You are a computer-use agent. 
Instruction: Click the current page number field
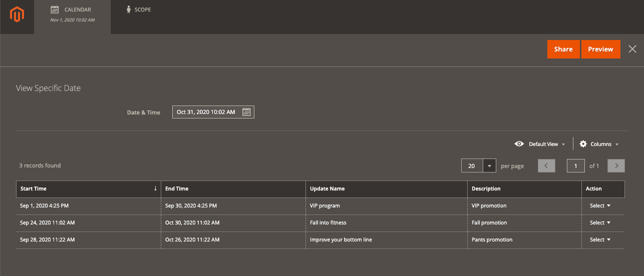click(576, 165)
